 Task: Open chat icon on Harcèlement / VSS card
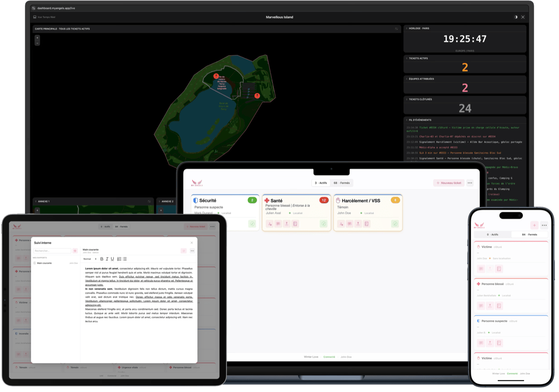pyautogui.click(x=349, y=224)
